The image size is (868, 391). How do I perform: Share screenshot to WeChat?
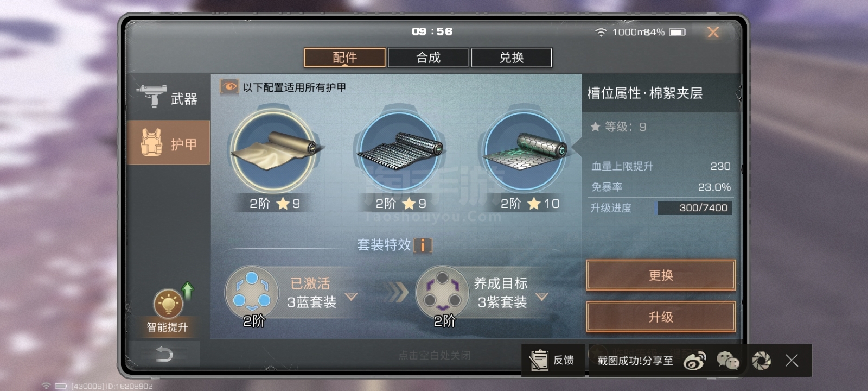pos(728,361)
